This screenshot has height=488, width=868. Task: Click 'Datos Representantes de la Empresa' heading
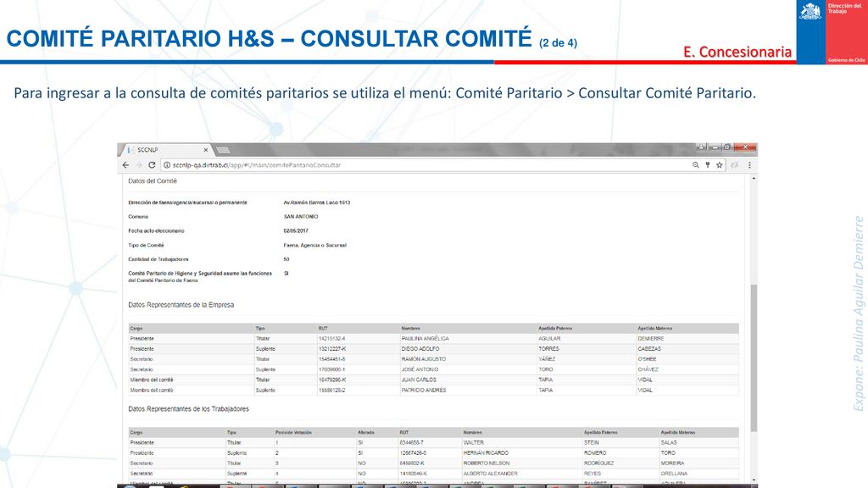tap(181, 305)
